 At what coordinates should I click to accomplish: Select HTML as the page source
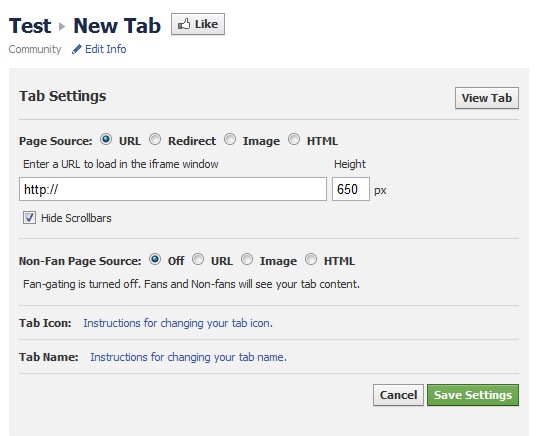click(294, 139)
